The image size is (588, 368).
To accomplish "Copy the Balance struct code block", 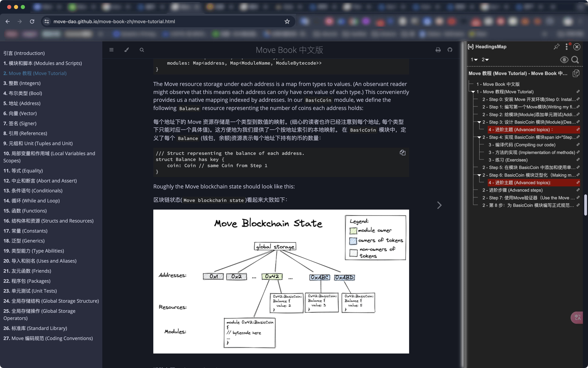I will click(403, 153).
